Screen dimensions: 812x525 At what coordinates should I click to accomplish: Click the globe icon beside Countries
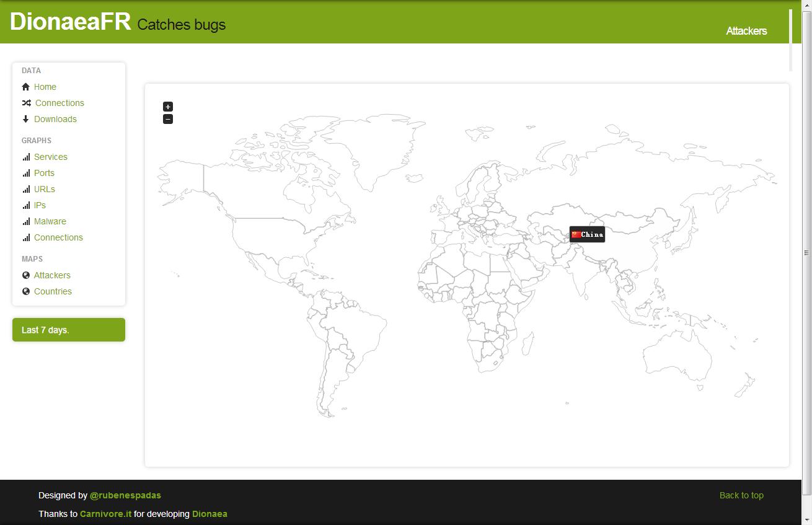(26, 291)
